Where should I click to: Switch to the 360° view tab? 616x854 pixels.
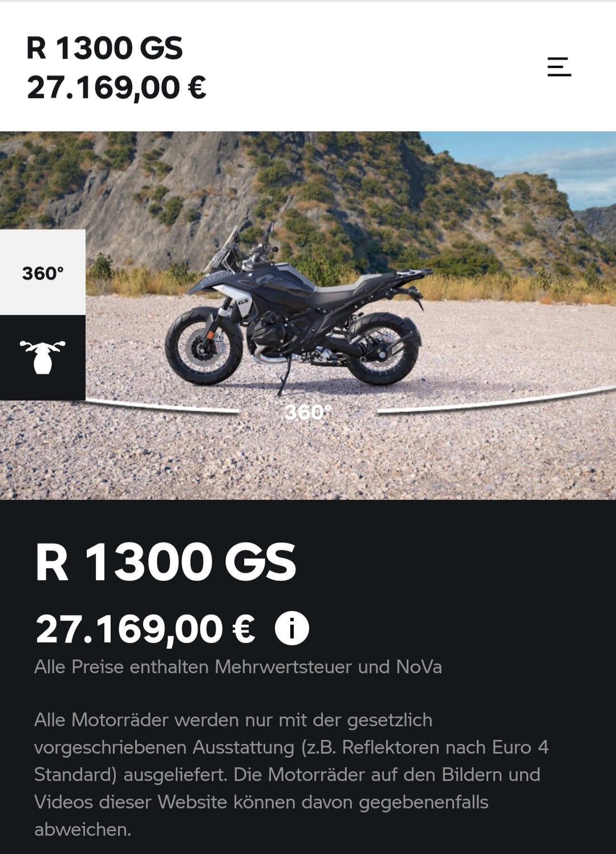click(43, 273)
